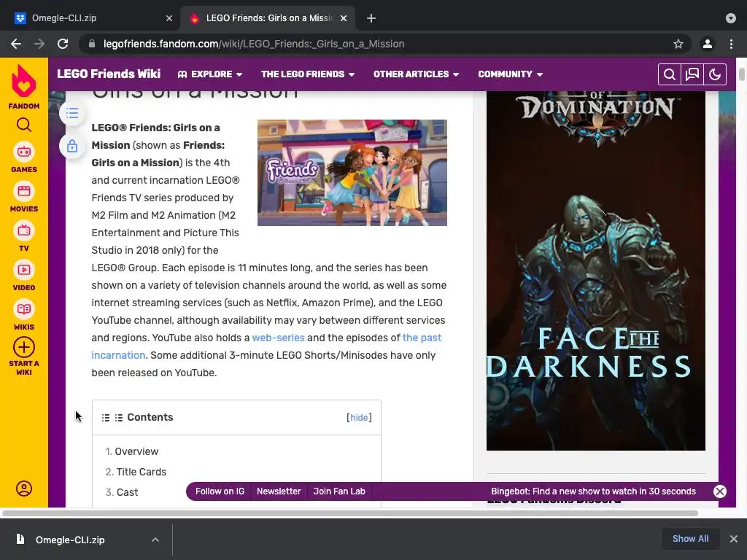Jump to Overview in contents
Screen dimensions: 747x560
point(136,451)
